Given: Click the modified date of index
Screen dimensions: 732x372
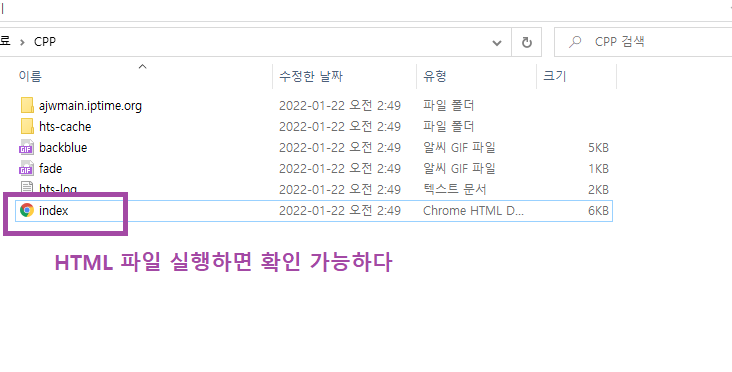Looking at the screenshot, I should [340, 211].
